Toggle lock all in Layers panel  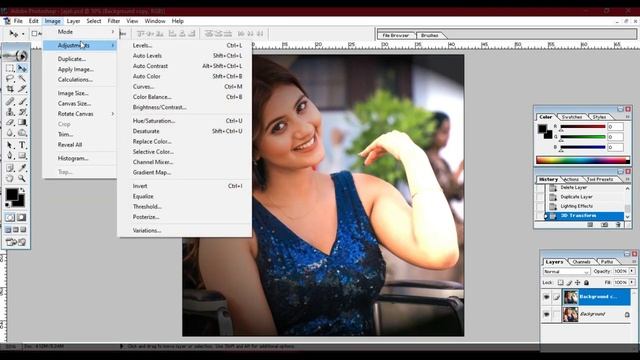[587, 282]
